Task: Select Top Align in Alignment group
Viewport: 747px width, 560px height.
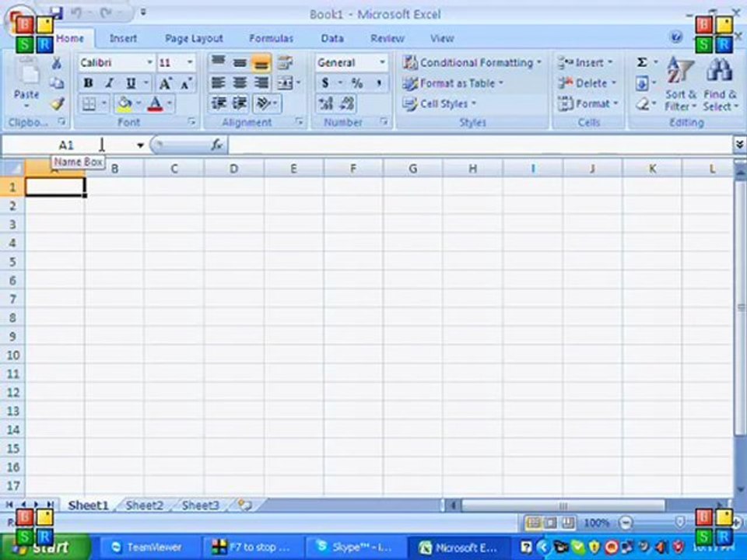Action: (x=218, y=62)
